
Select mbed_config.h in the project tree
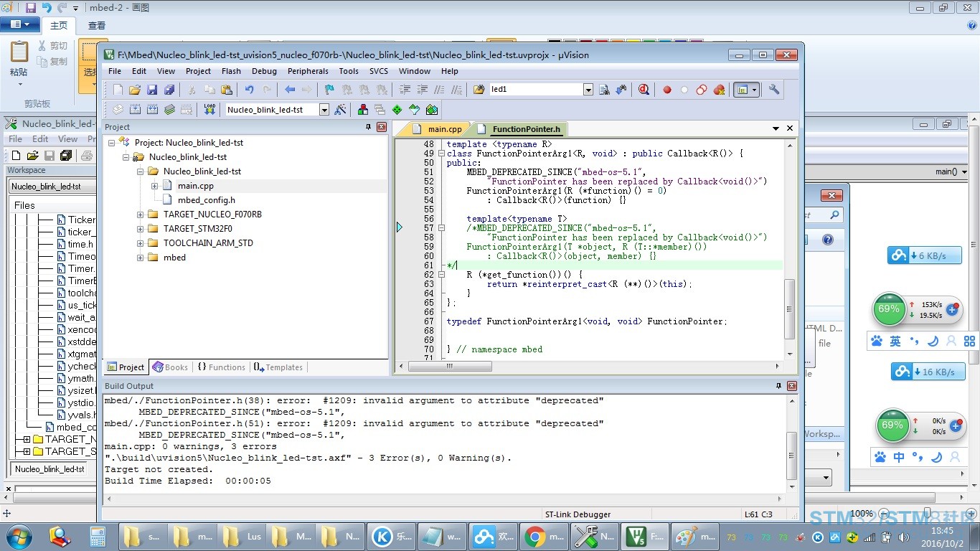pyautogui.click(x=206, y=200)
